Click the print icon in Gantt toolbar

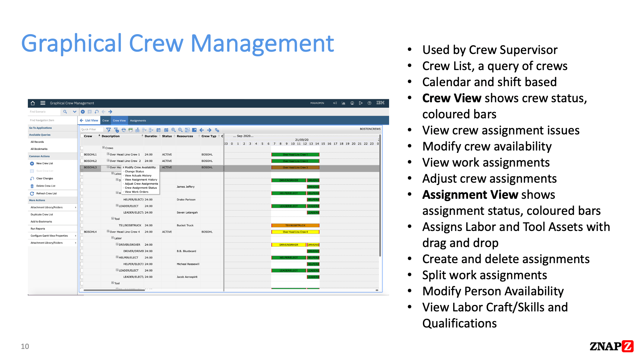tap(123, 130)
